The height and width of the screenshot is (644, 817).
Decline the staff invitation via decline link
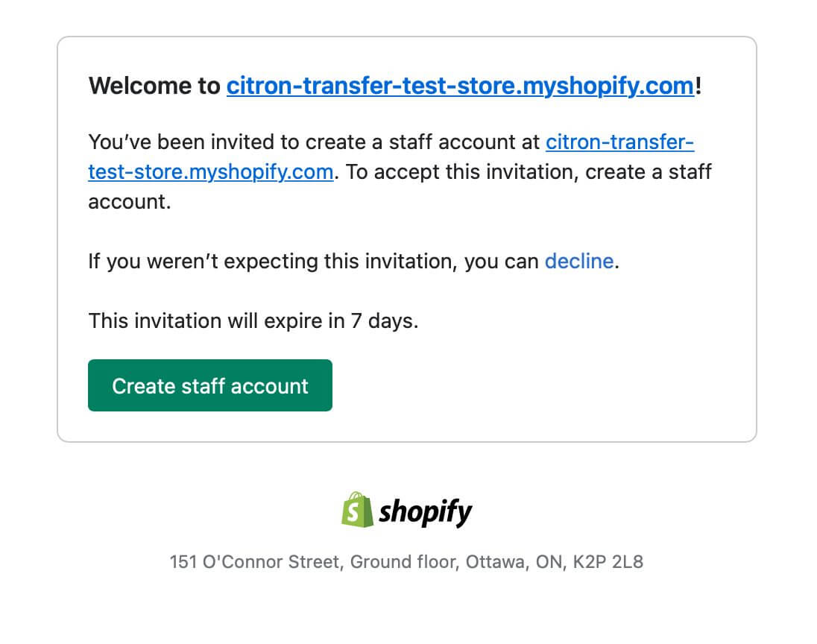(x=579, y=261)
